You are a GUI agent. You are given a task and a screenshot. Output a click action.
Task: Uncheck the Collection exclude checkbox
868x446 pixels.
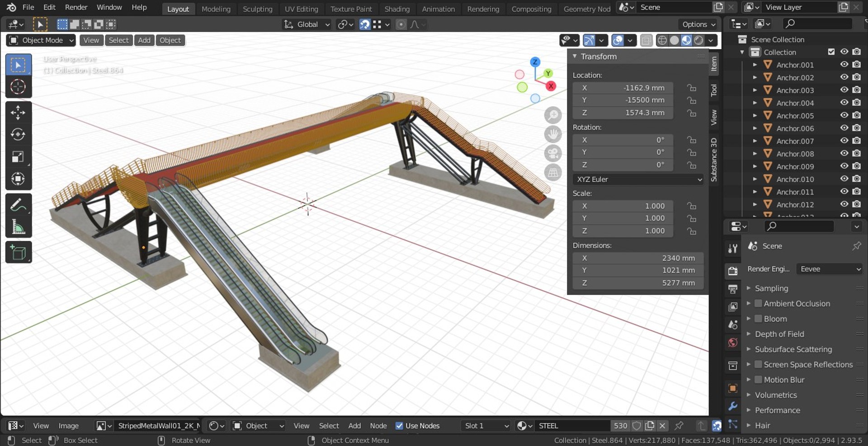pyautogui.click(x=831, y=52)
